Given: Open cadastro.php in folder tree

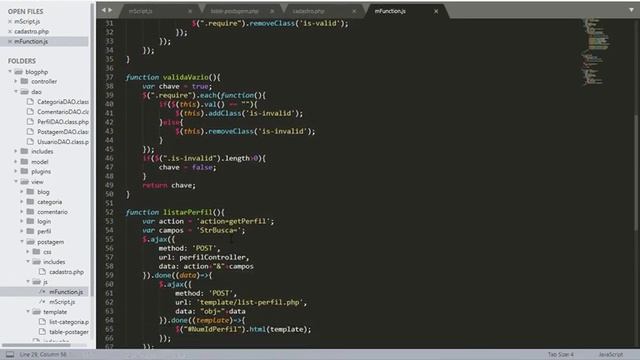Looking at the screenshot, I should (66, 272).
